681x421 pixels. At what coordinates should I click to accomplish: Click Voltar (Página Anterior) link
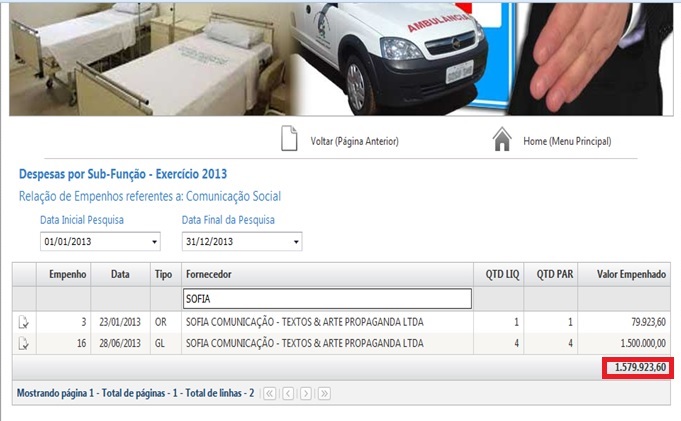click(x=354, y=142)
